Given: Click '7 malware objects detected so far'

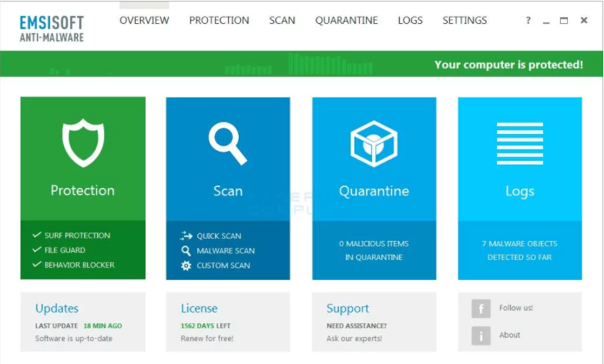Looking at the screenshot, I should click(x=519, y=251).
